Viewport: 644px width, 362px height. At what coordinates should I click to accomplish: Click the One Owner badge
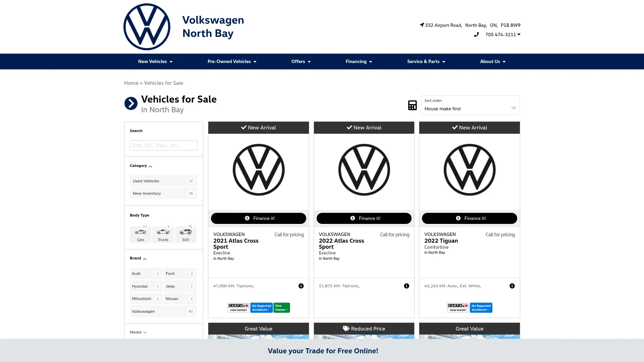(282, 308)
